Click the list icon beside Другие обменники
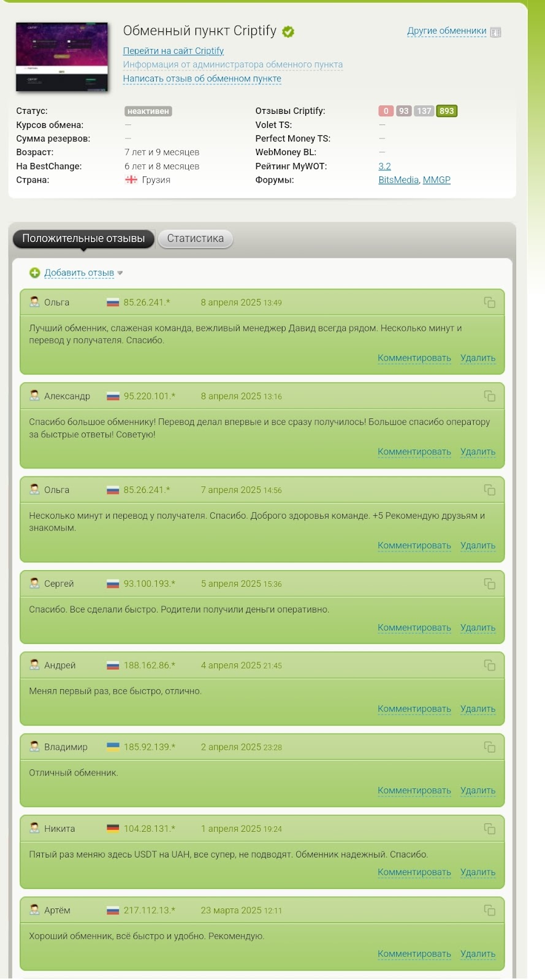The width and height of the screenshot is (545, 980). pos(496,32)
